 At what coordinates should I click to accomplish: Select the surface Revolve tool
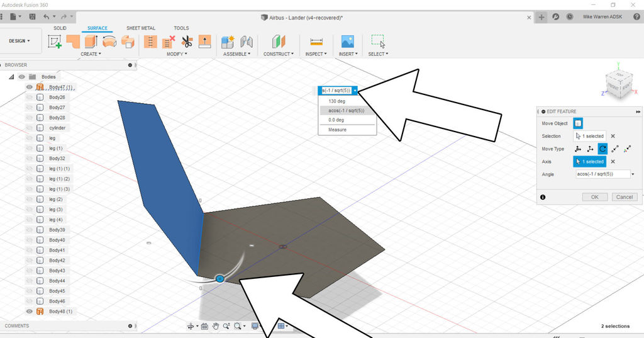point(109,42)
